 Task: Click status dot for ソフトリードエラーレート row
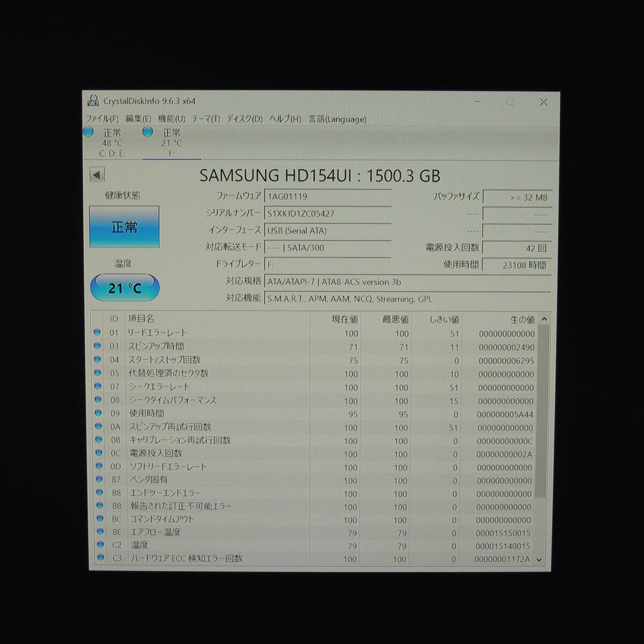pyautogui.click(x=99, y=466)
